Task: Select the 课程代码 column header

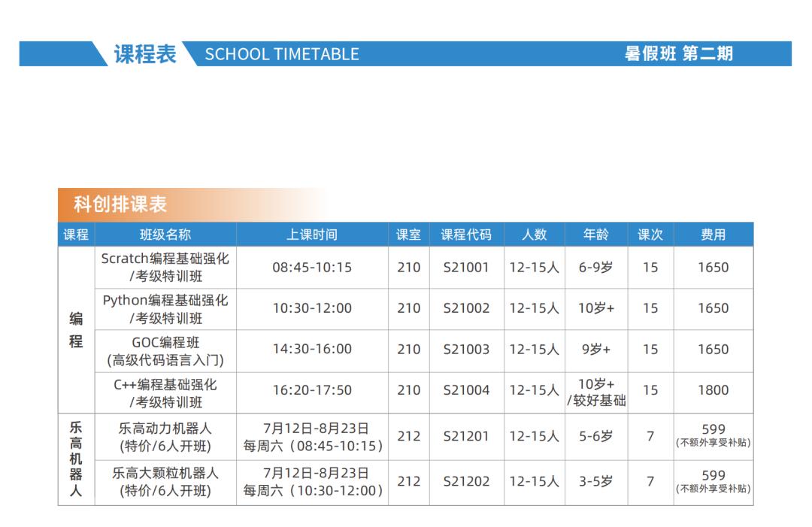Action: [466, 235]
